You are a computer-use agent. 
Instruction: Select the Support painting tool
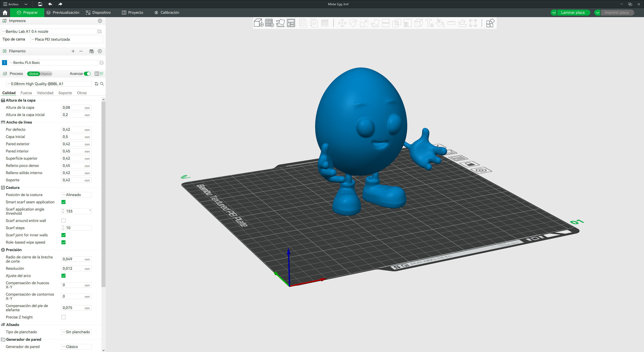(x=408, y=23)
